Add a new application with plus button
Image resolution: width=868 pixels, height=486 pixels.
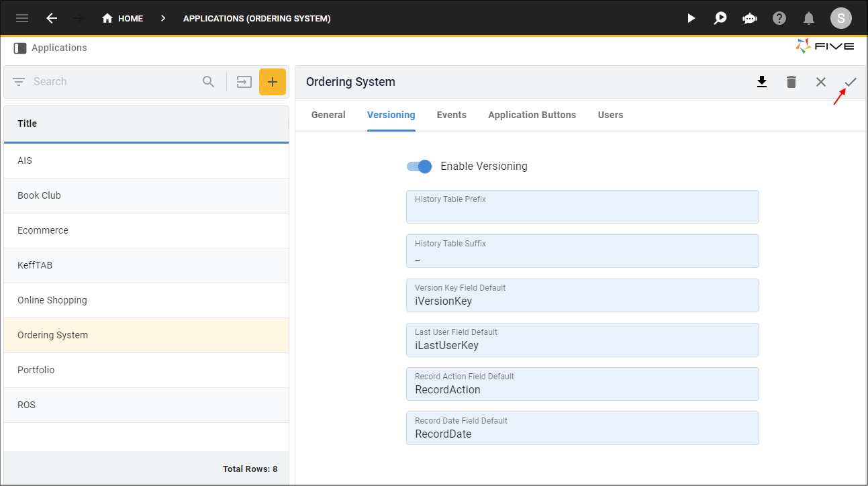273,82
